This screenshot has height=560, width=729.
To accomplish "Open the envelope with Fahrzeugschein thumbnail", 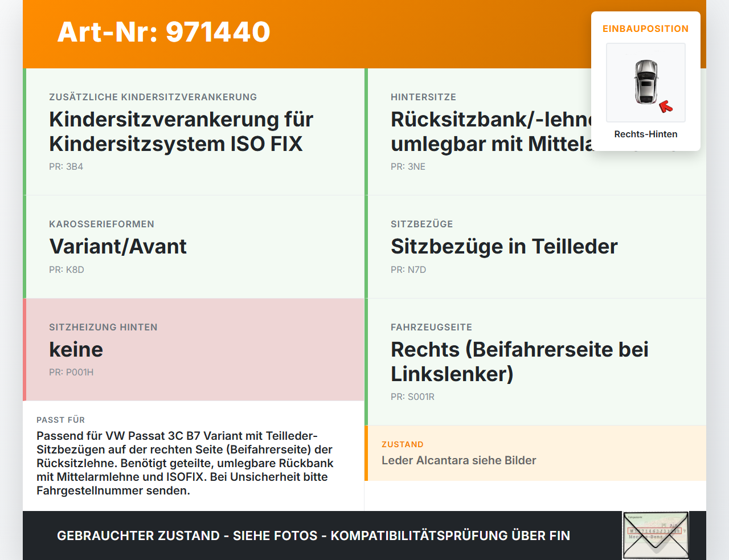I will [656, 536].
